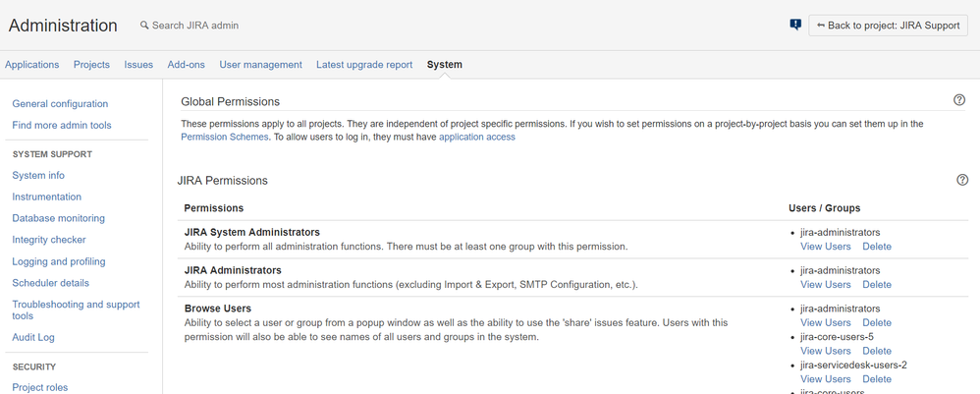980x394 pixels.
Task: Click the Administration page title
Action: [x=63, y=26]
